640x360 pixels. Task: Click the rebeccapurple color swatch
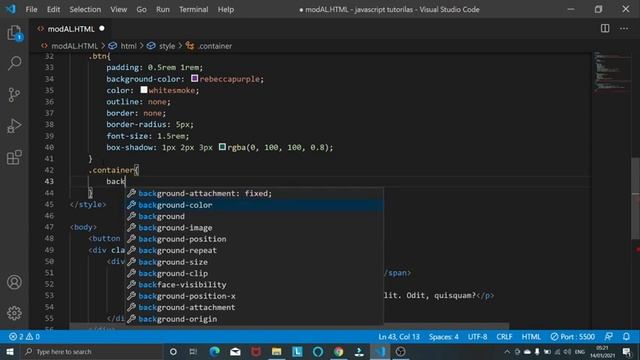195,78
